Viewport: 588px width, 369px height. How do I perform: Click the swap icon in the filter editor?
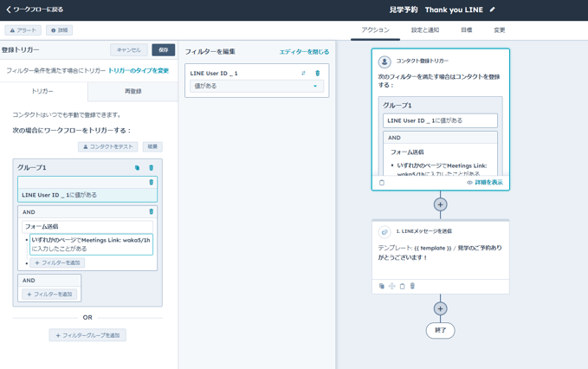[x=303, y=74]
